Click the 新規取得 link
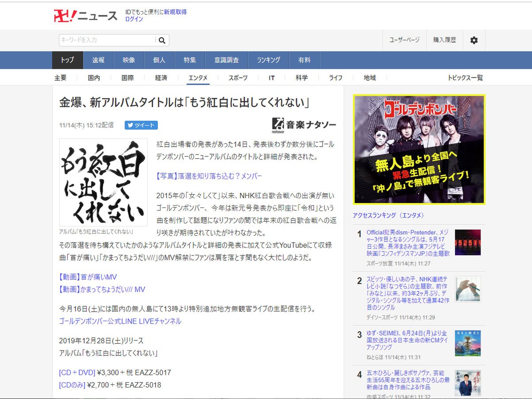The width and height of the screenshot is (532, 399). click(x=175, y=12)
